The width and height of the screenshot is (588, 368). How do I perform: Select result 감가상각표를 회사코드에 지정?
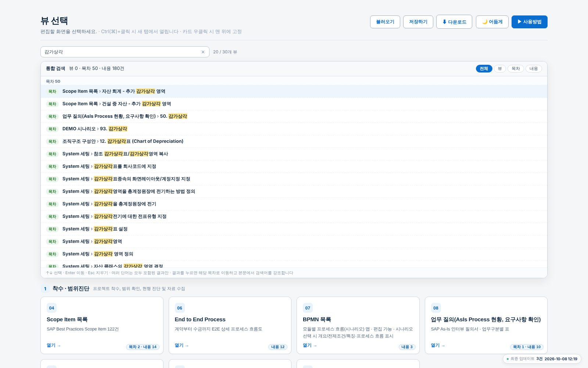tap(294, 166)
